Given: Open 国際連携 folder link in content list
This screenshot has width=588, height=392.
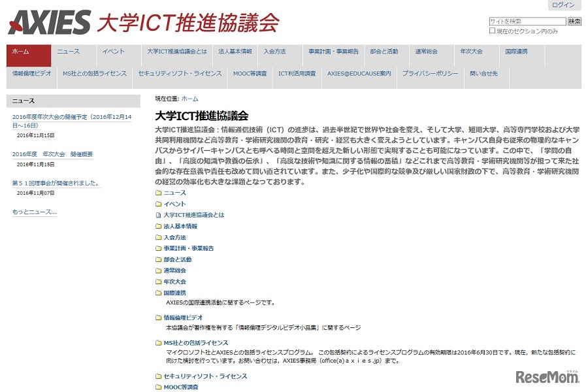Looking at the screenshot, I should click(174, 293).
